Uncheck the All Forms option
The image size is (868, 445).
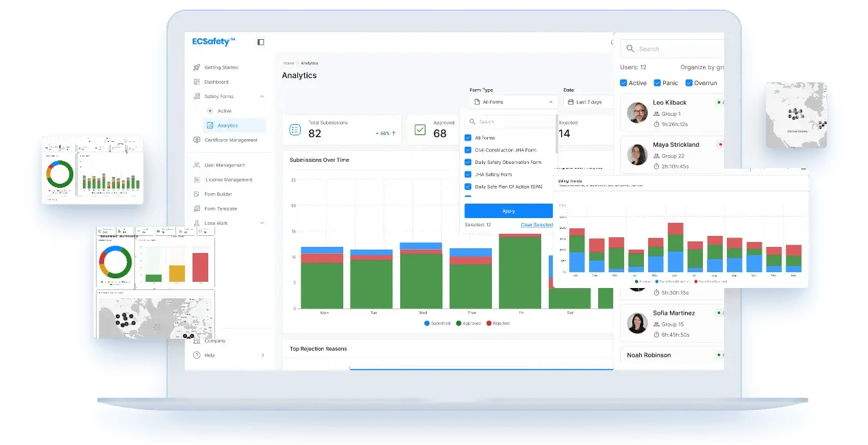(468, 138)
